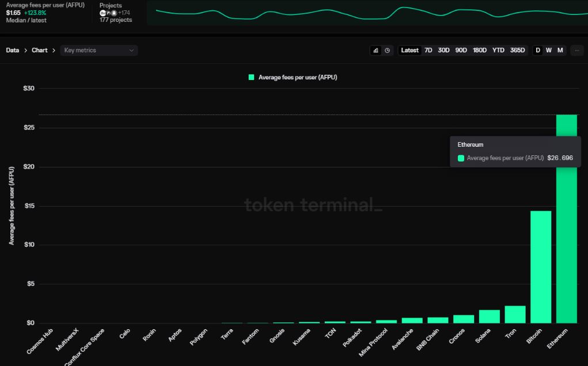Set granularity to weekly (W)
The height and width of the screenshot is (366, 588).
[x=549, y=50]
